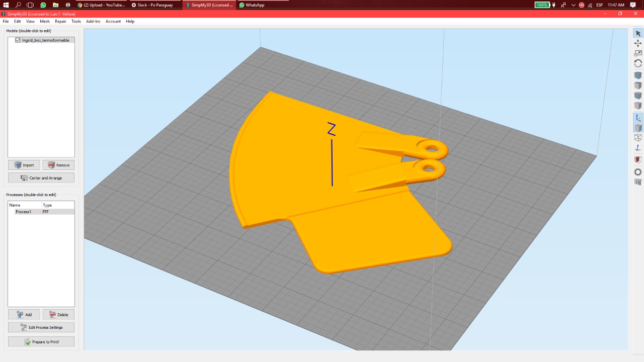Open the Help menu

click(130, 22)
